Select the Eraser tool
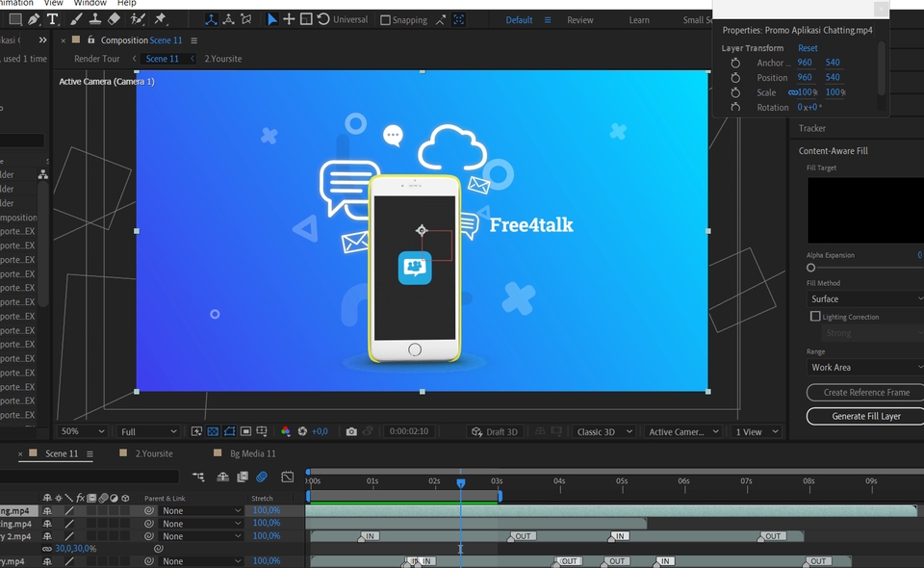The width and height of the screenshot is (924, 568). (114, 19)
